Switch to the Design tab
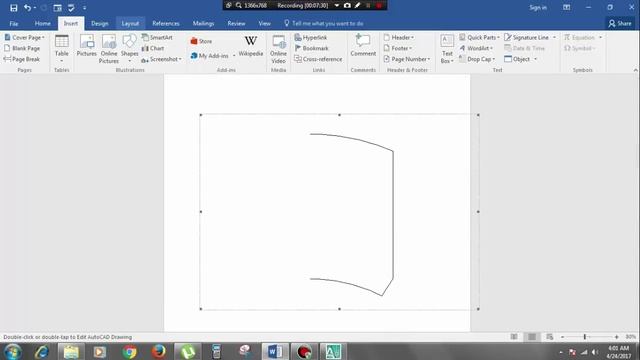640x360 pixels. click(x=100, y=24)
